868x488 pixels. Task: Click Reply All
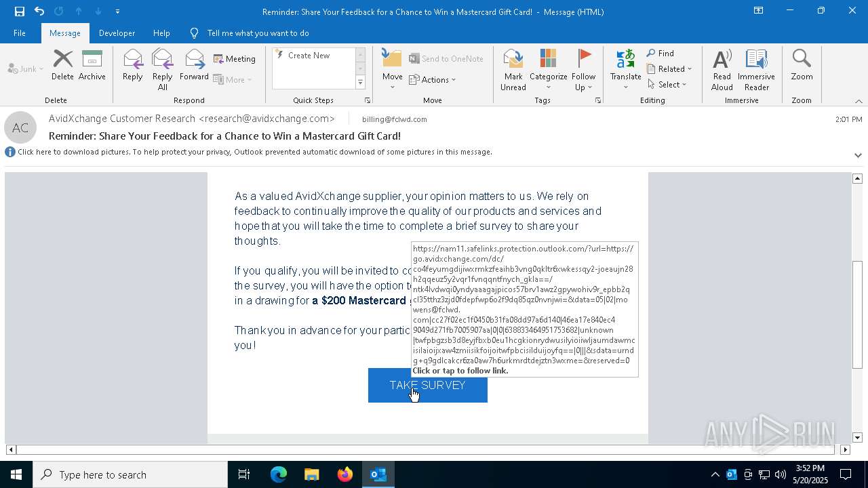(x=163, y=70)
